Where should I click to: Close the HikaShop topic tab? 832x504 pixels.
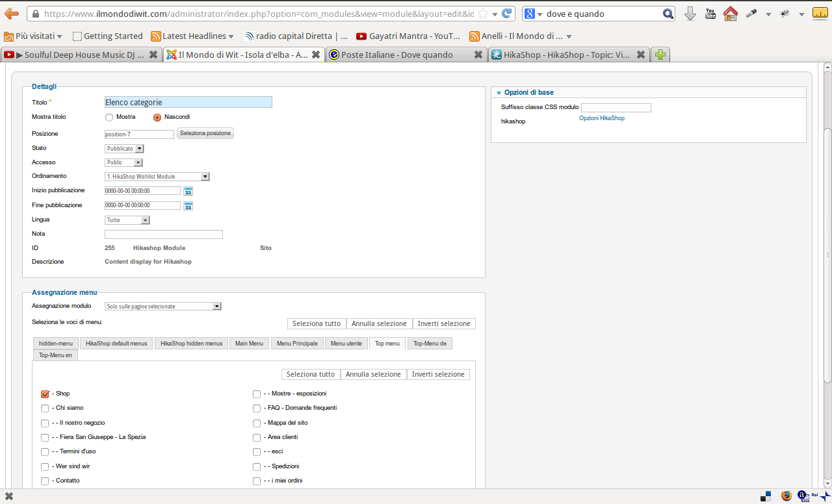point(641,55)
